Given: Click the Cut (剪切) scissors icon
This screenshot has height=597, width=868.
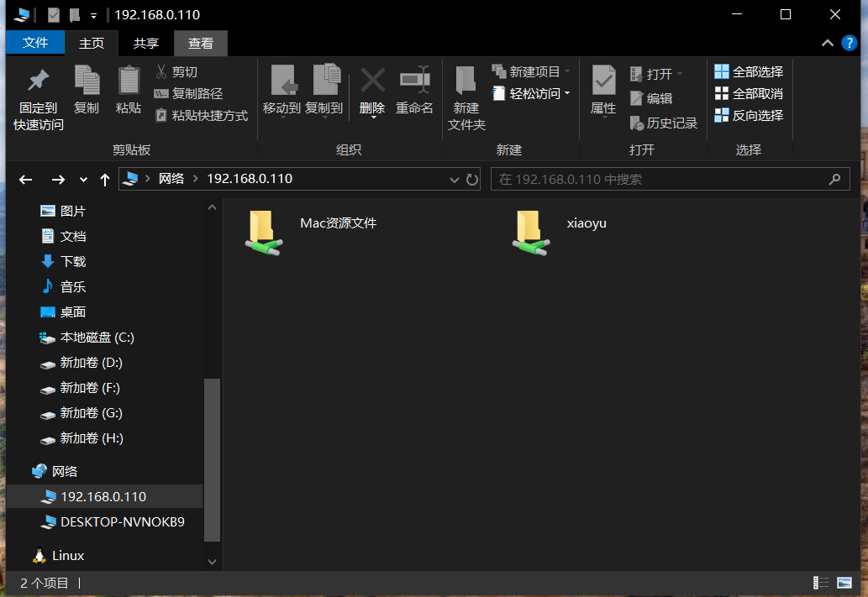Looking at the screenshot, I should click(x=161, y=72).
